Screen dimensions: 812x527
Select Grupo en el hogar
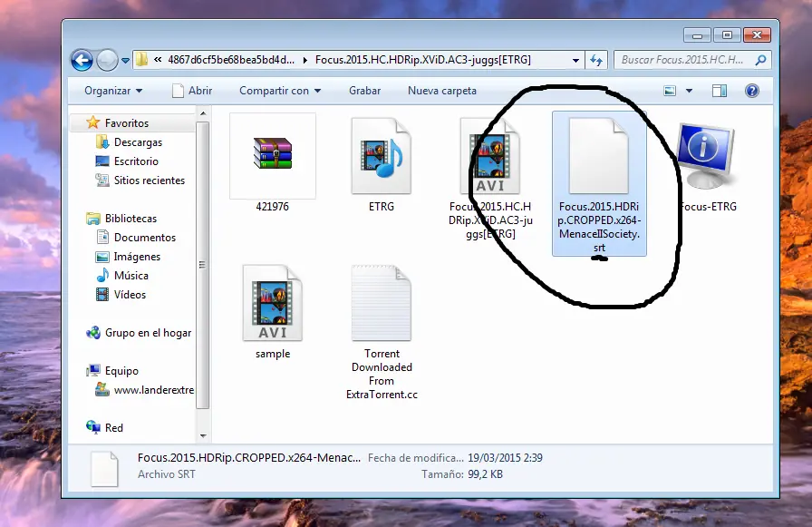(148, 333)
